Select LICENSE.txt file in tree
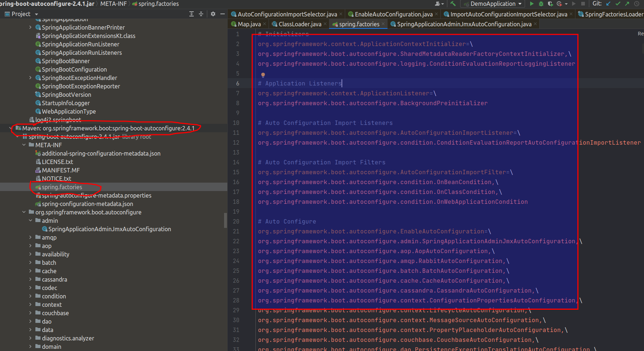644x351 pixels. pyautogui.click(x=57, y=162)
